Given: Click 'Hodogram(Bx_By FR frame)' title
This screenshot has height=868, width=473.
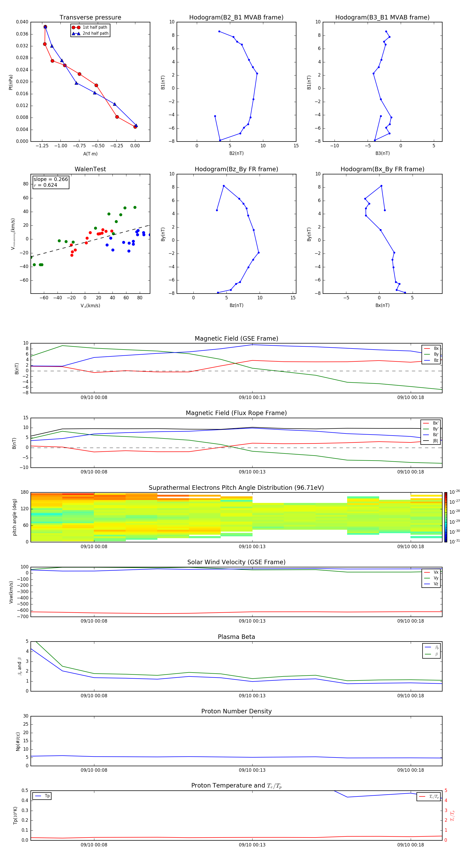Looking at the screenshot, I should (382, 169).
